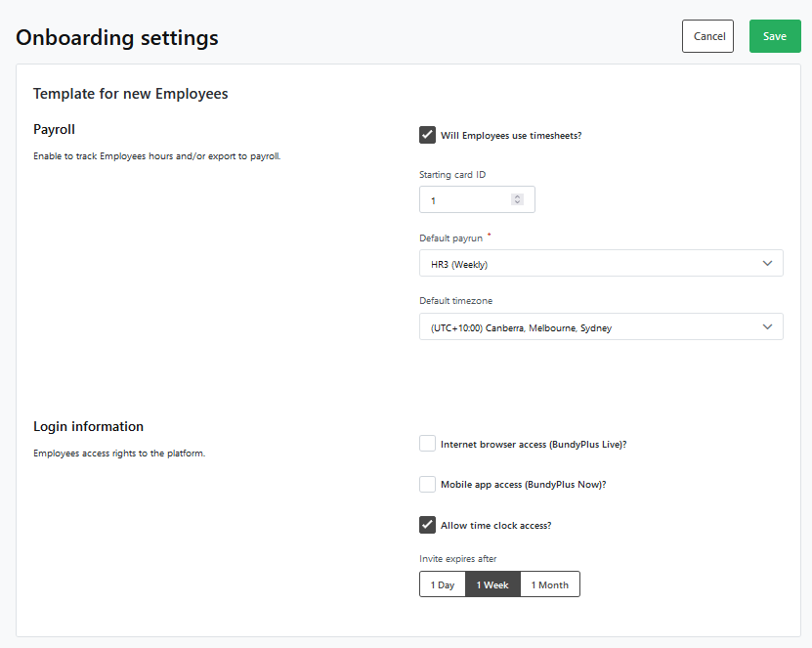
Task: Uncheck 'Will Employees use timesheets?'
Action: [x=427, y=135]
